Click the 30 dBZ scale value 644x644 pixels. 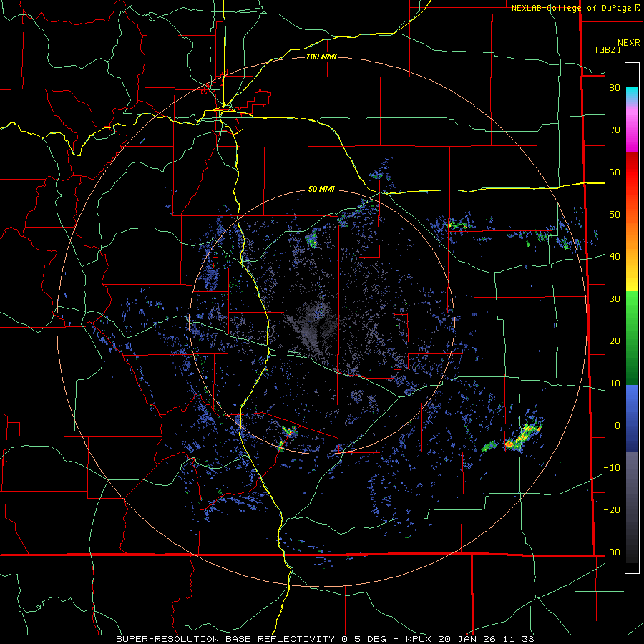[615, 298]
